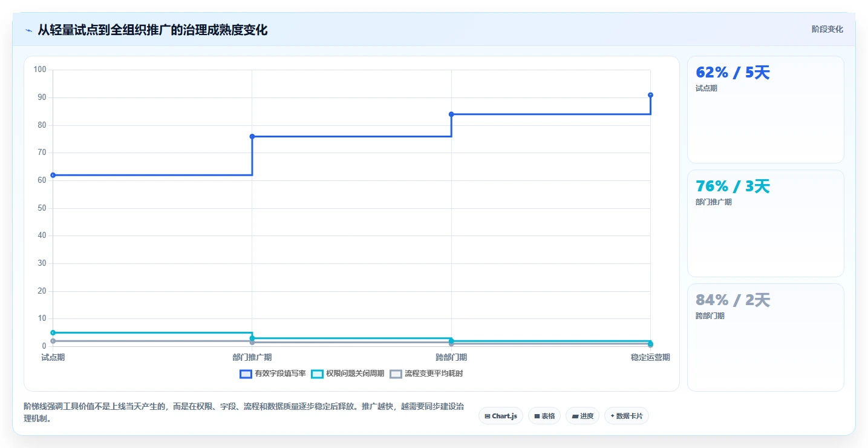Image resolution: width=868 pixels, height=448 pixels.
Task: Click the lightning icon beside the title
Action: (28, 30)
